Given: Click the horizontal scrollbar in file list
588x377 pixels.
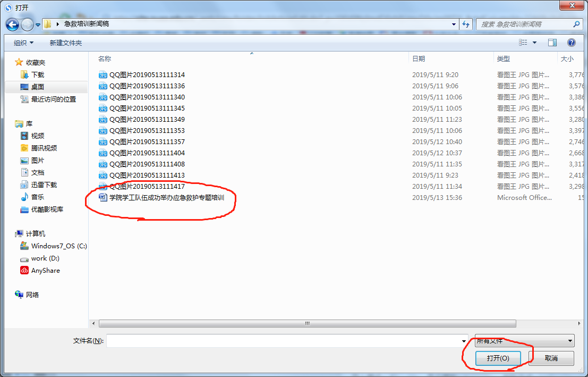Looking at the screenshot, I should [307, 323].
